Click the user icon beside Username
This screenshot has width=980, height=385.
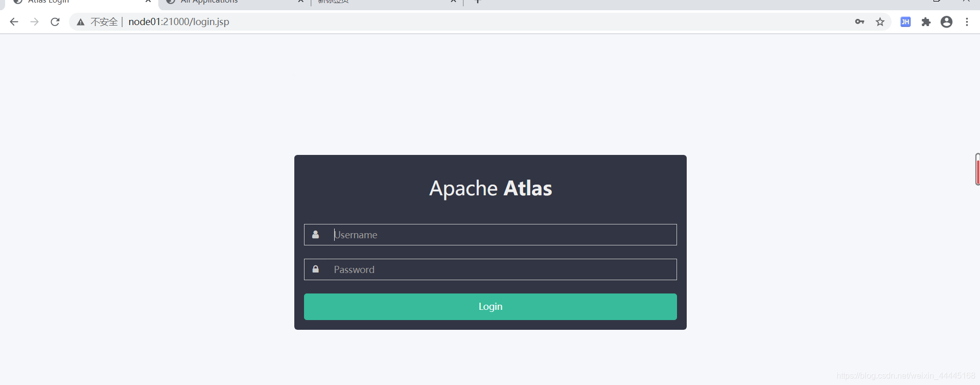(x=315, y=234)
